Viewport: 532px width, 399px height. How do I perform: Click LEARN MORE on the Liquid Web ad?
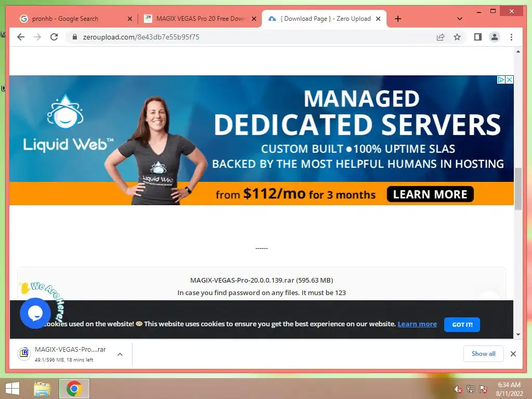click(430, 194)
